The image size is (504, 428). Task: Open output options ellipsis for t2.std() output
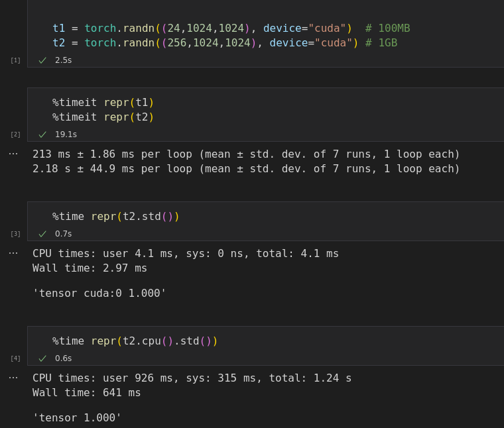(x=13, y=253)
